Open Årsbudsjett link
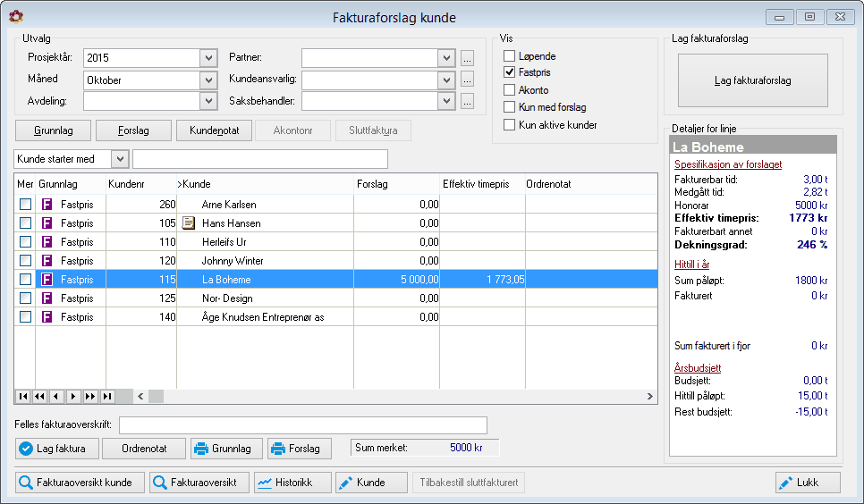864x504 pixels. point(698,367)
